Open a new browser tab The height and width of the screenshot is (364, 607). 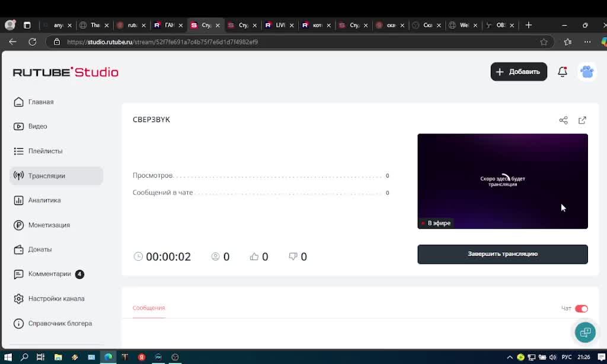[528, 25]
